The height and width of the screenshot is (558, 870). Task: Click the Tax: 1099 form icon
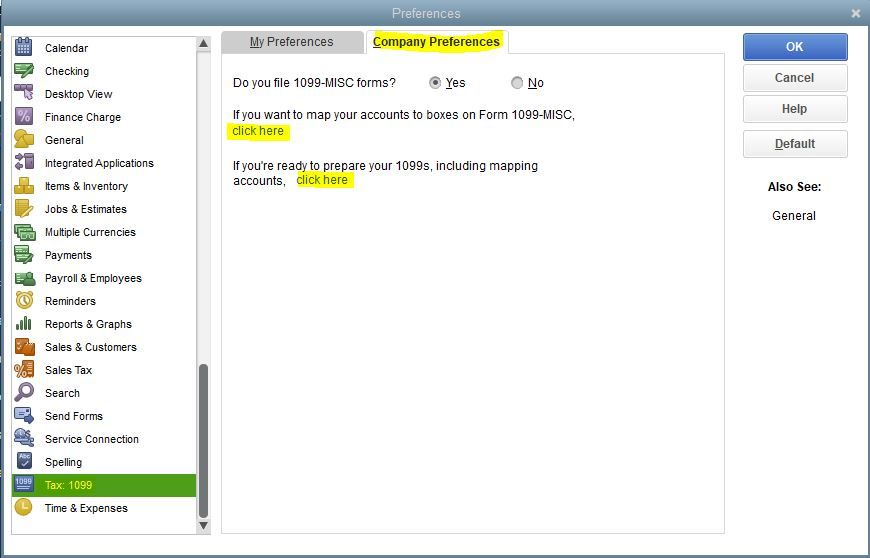24,484
